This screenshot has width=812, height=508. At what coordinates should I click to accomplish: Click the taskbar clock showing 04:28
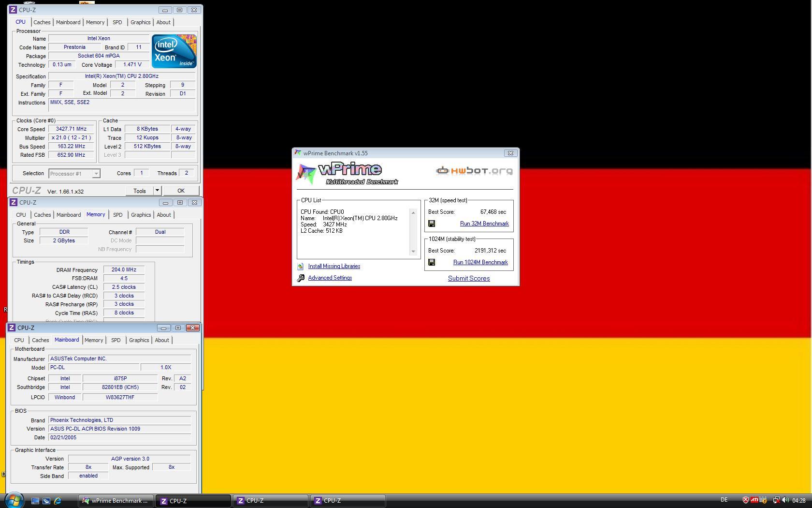pos(799,500)
